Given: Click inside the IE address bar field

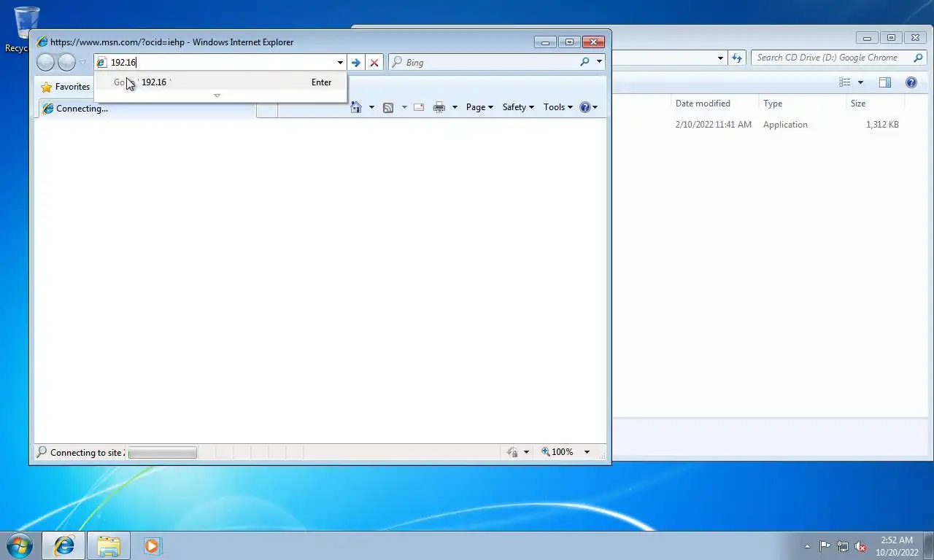Looking at the screenshot, I should (220, 63).
